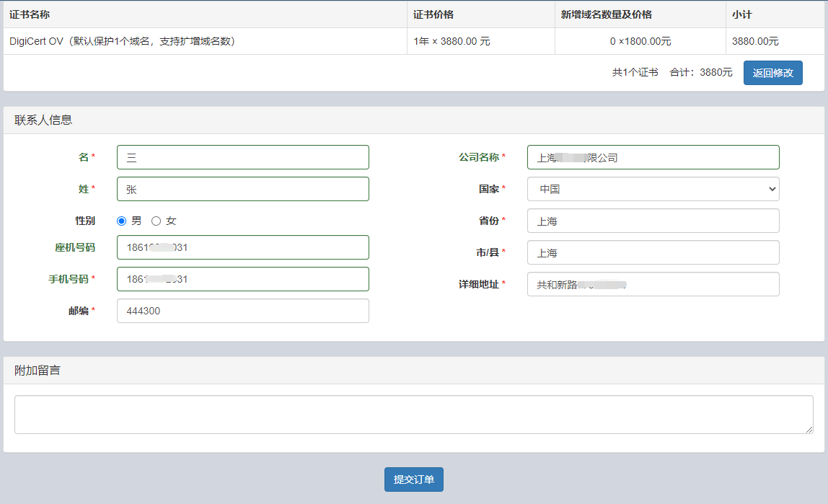The image size is (828, 504).
Task: Click the 证书名称 column header
Action: [30, 14]
